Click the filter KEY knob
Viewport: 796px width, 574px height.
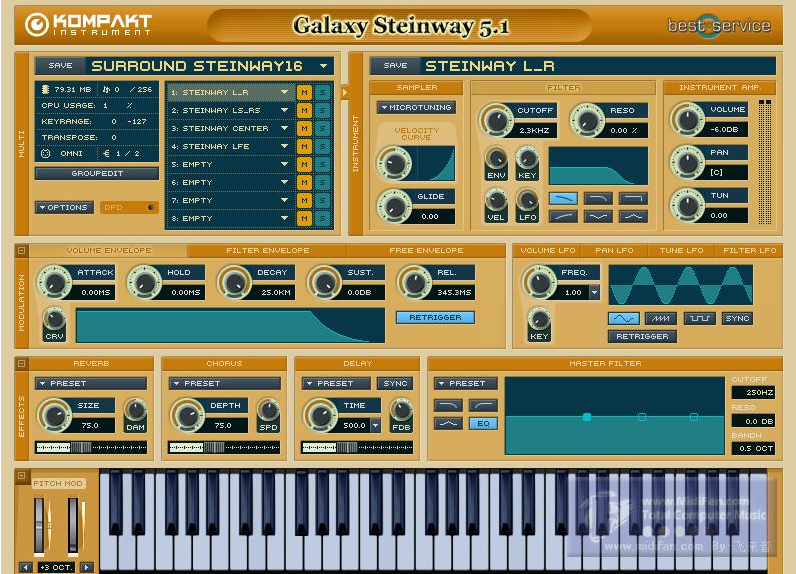point(527,158)
